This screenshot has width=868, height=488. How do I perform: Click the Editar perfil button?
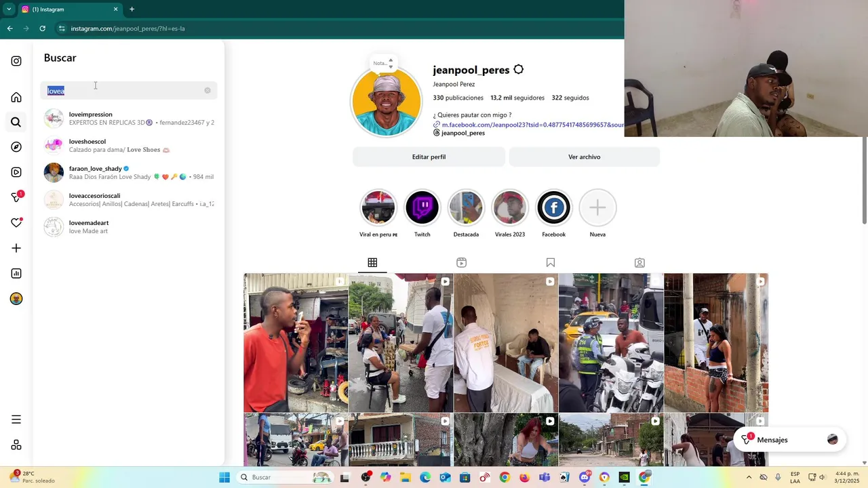429,157
